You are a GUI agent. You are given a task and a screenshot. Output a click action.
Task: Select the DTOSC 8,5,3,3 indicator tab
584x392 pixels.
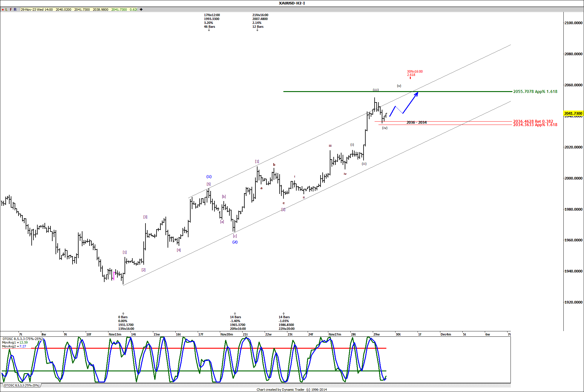pyautogui.click(x=22, y=385)
